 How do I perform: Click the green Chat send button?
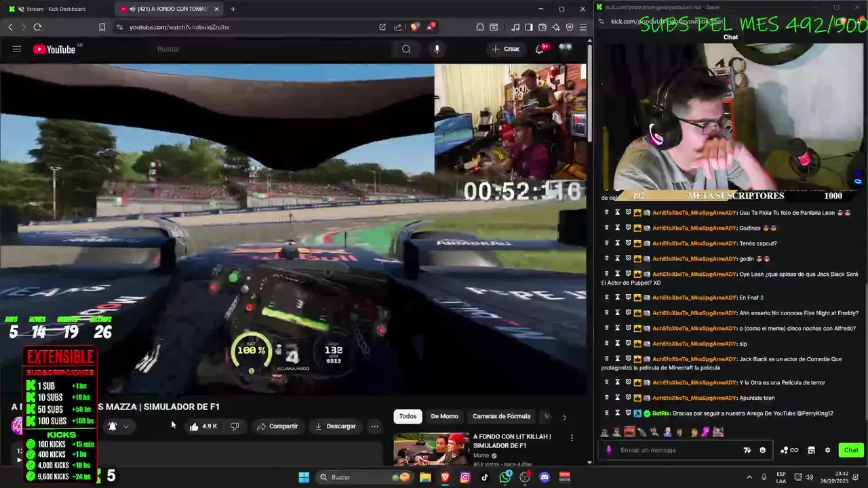(x=851, y=450)
